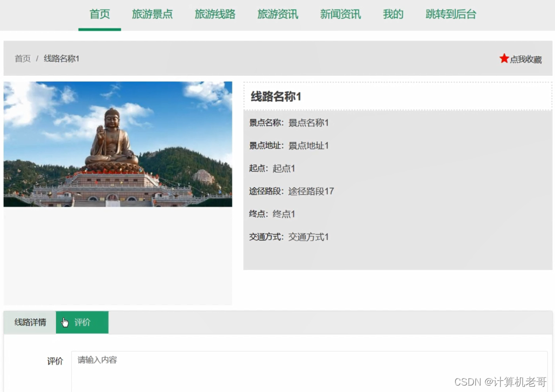Open the 首页 navigation tab
Viewport: 555px width, 392px height.
click(100, 15)
